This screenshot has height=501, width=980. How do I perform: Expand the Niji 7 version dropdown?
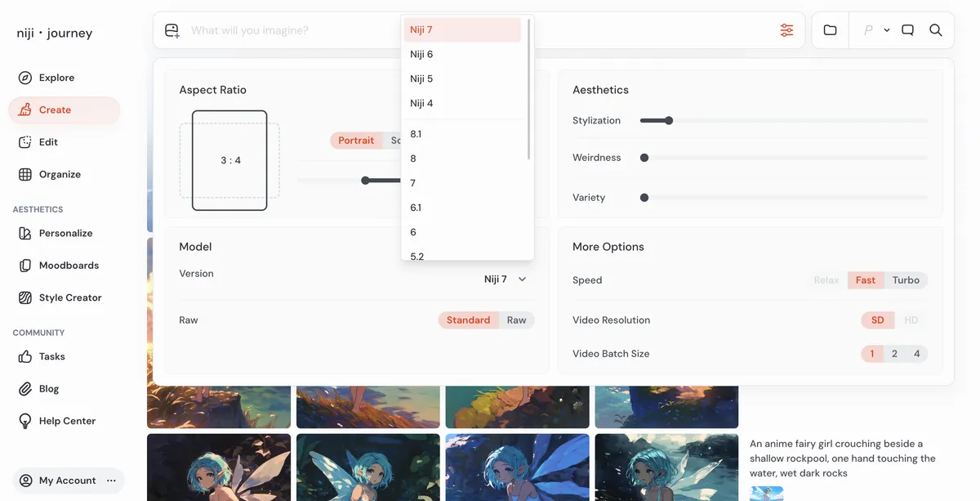tap(506, 280)
